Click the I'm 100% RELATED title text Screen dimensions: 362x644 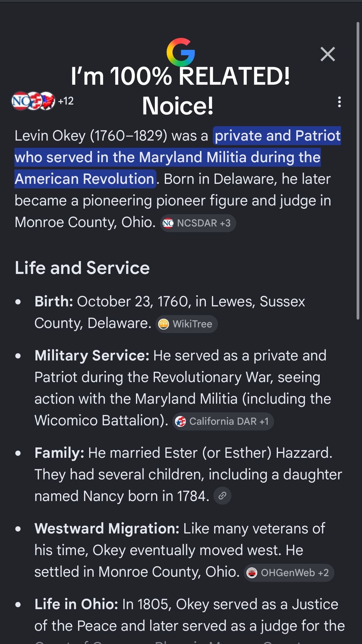click(x=180, y=76)
